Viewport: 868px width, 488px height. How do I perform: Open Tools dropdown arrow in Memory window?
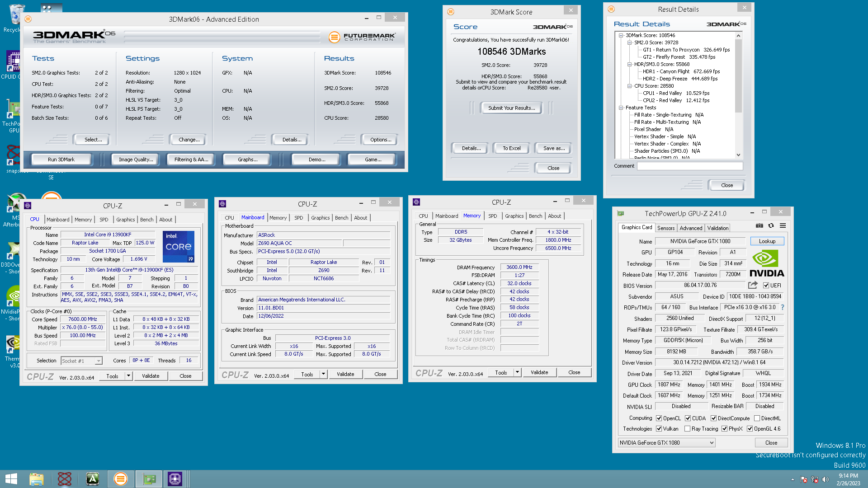pos(517,372)
